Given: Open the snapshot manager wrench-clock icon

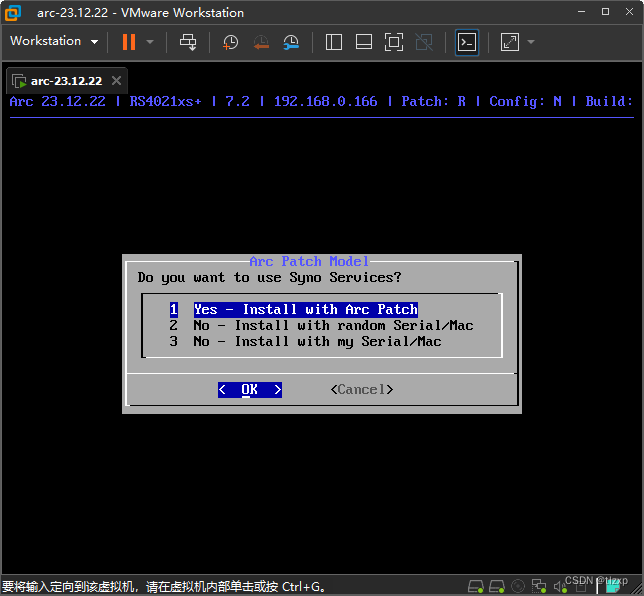Looking at the screenshot, I should [x=291, y=42].
